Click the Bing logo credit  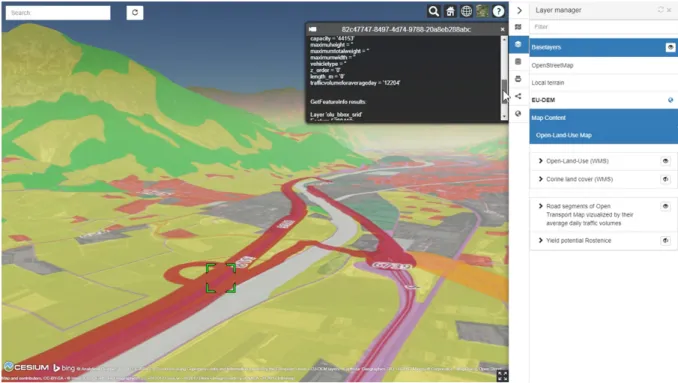[64, 368]
